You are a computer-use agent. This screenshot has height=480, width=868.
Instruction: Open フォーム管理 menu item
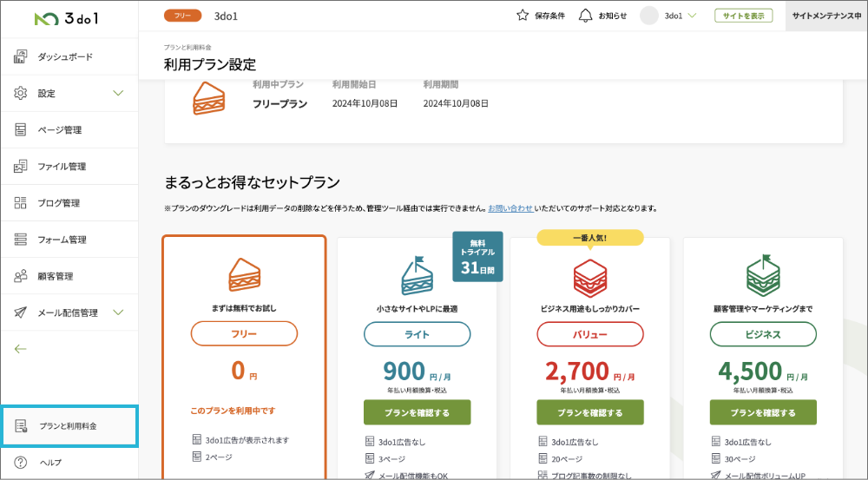tap(69, 240)
